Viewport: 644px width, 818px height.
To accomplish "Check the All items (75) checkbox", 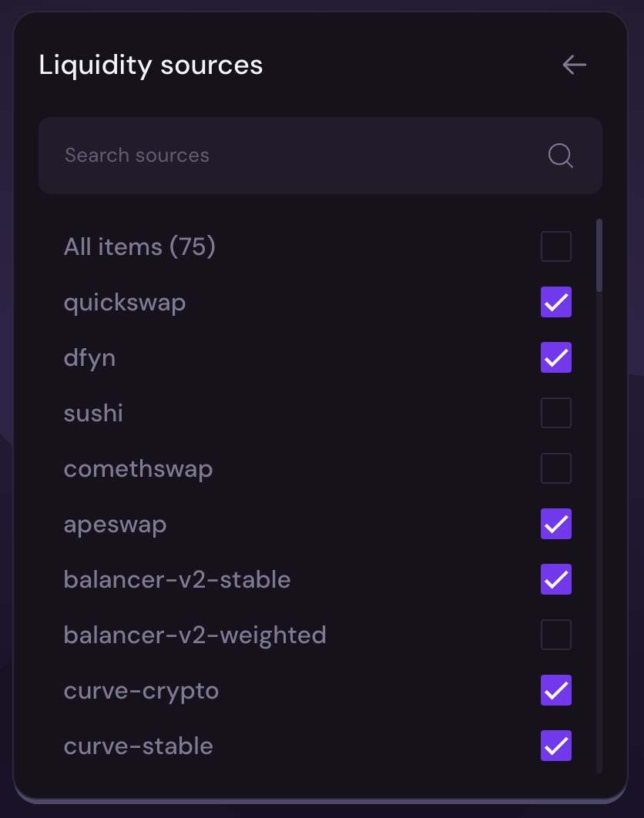I will click(556, 247).
